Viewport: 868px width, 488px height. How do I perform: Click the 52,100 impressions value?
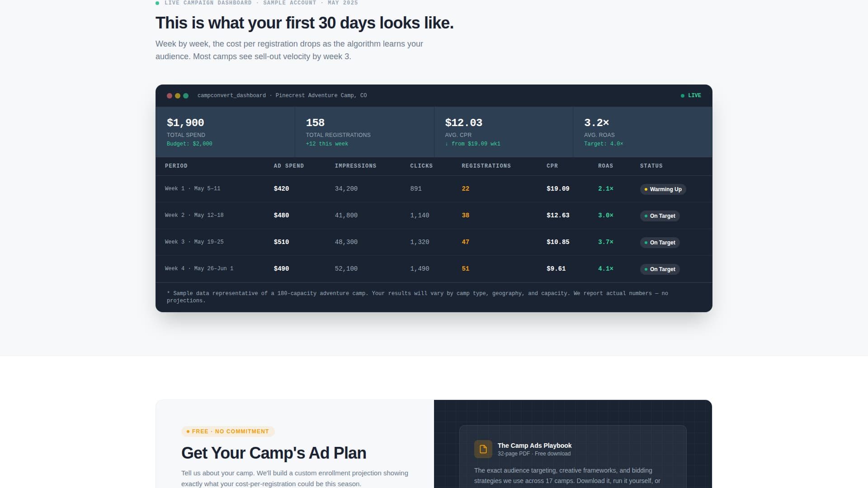click(x=346, y=269)
